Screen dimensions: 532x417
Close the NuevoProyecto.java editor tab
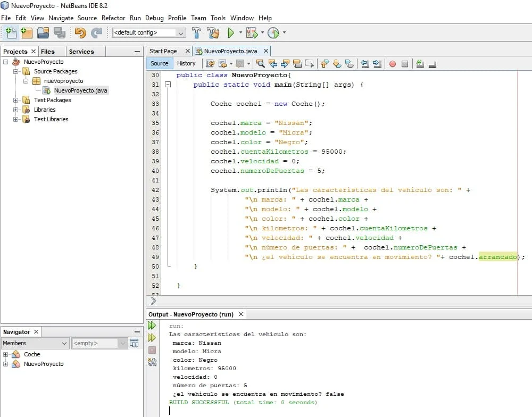(x=266, y=51)
